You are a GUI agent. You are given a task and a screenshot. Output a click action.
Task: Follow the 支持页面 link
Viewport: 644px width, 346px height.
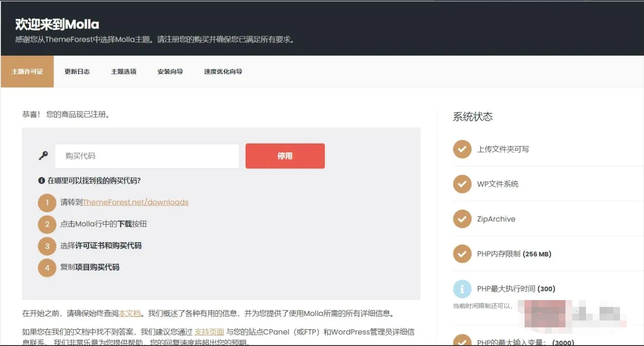click(x=209, y=332)
